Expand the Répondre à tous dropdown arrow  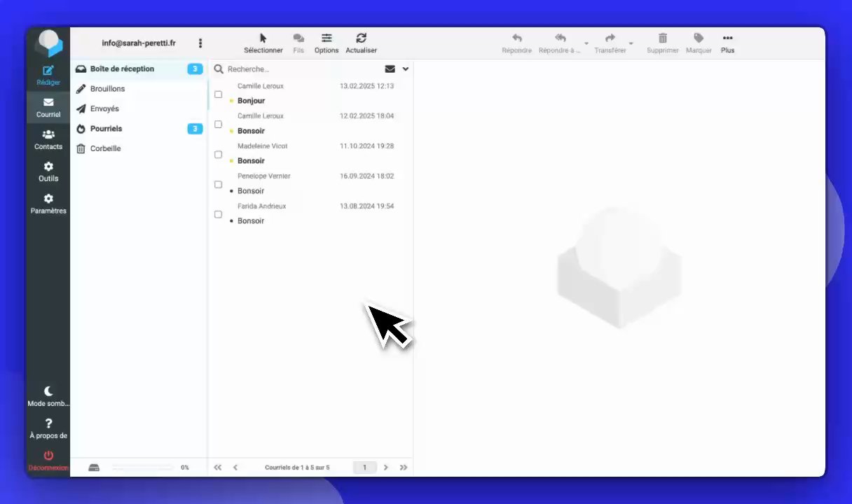click(586, 43)
